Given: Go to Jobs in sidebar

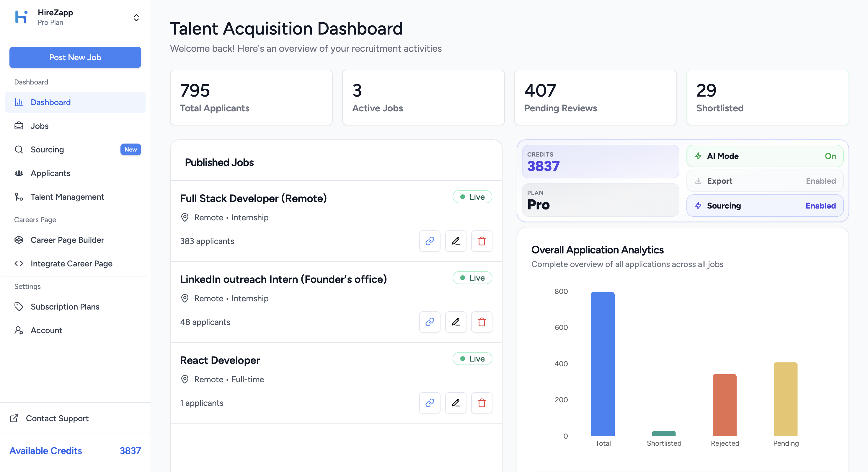Looking at the screenshot, I should click(40, 126).
